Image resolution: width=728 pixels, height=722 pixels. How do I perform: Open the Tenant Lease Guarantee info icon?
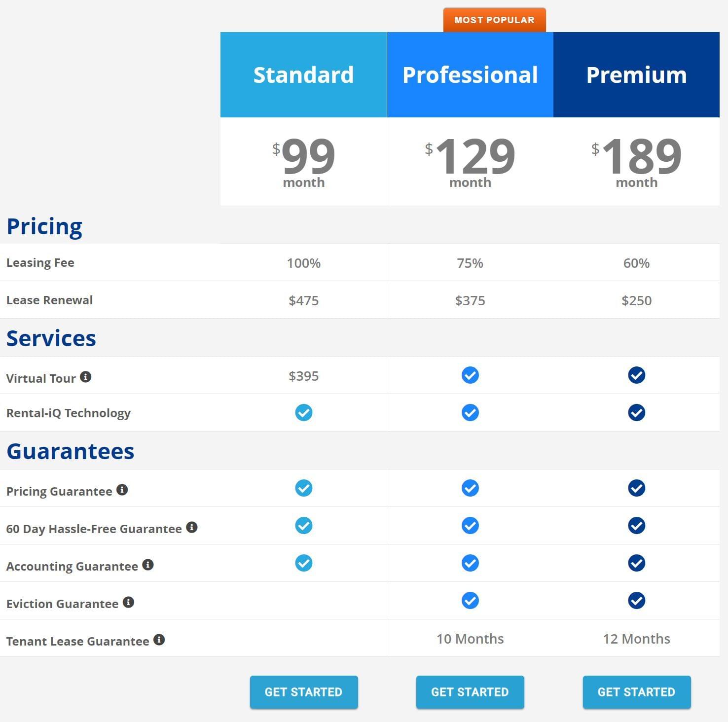(x=159, y=640)
